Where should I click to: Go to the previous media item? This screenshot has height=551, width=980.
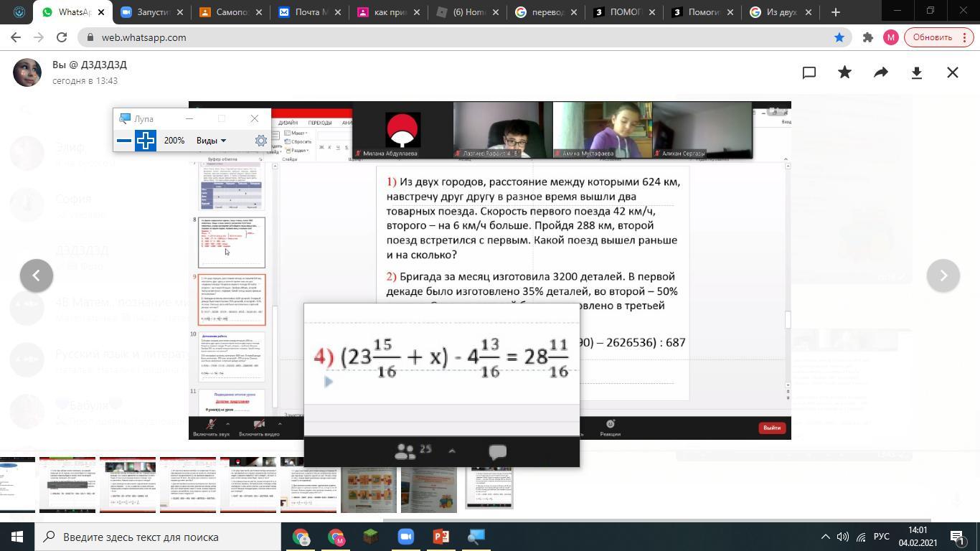[x=37, y=275]
